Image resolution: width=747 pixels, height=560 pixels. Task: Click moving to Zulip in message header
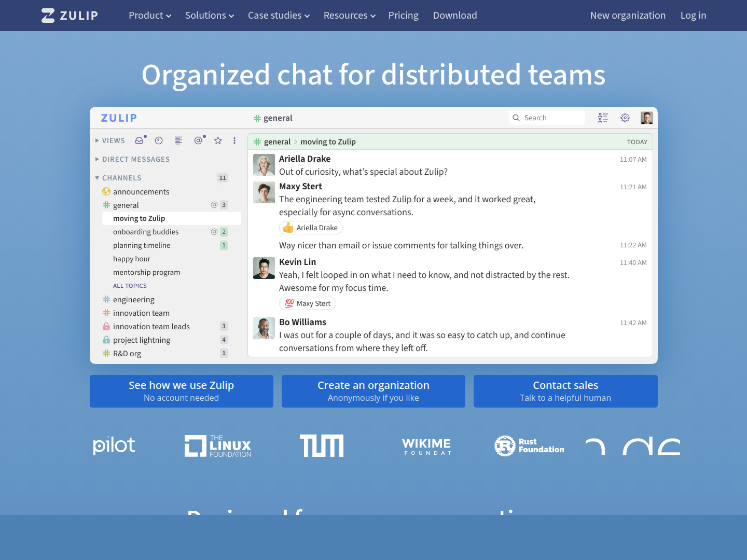pyautogui.click(x=328, y=142)
